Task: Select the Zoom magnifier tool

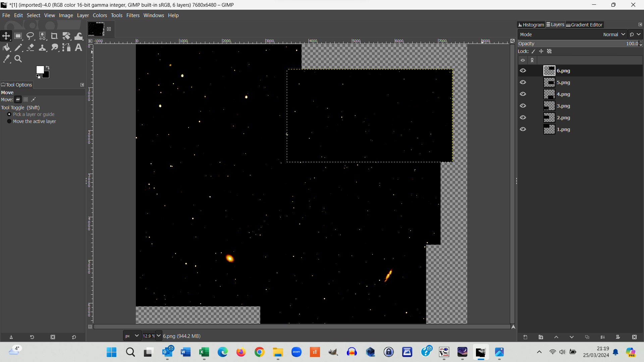Action: (x=18, y=59)
